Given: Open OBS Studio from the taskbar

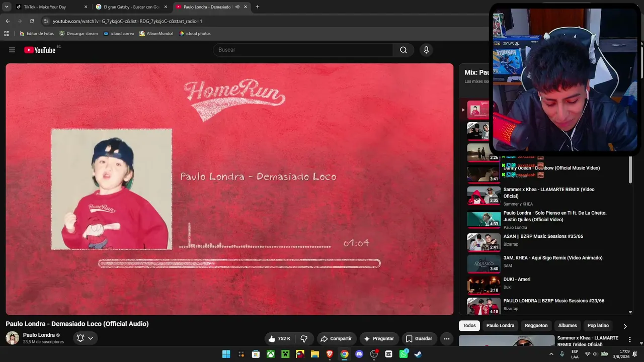Looking at the screenshot, I should coord(374,354).
